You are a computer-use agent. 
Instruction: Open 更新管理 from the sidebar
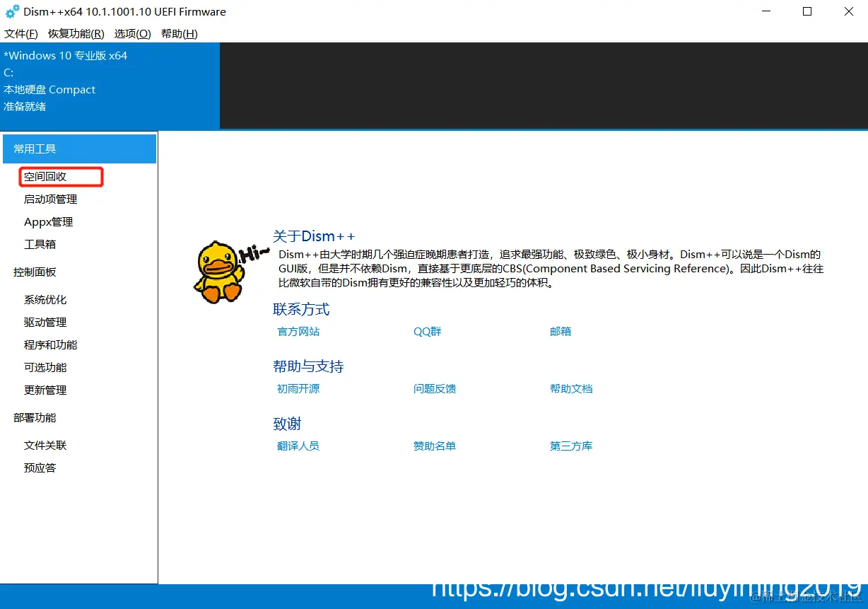click(x=45, y=390)
